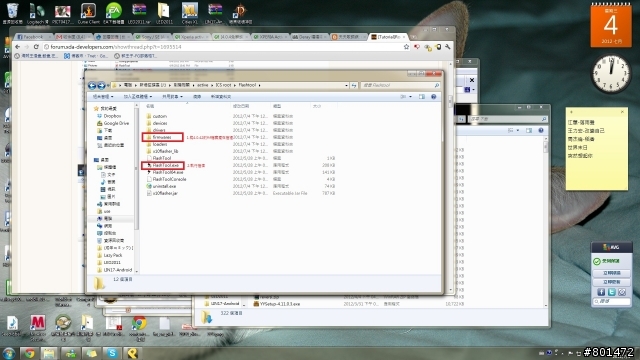The width and height of the screenshot is (640, 360).
Task: Open the Cities XL desktop shortcut
Action: (190, 12)
